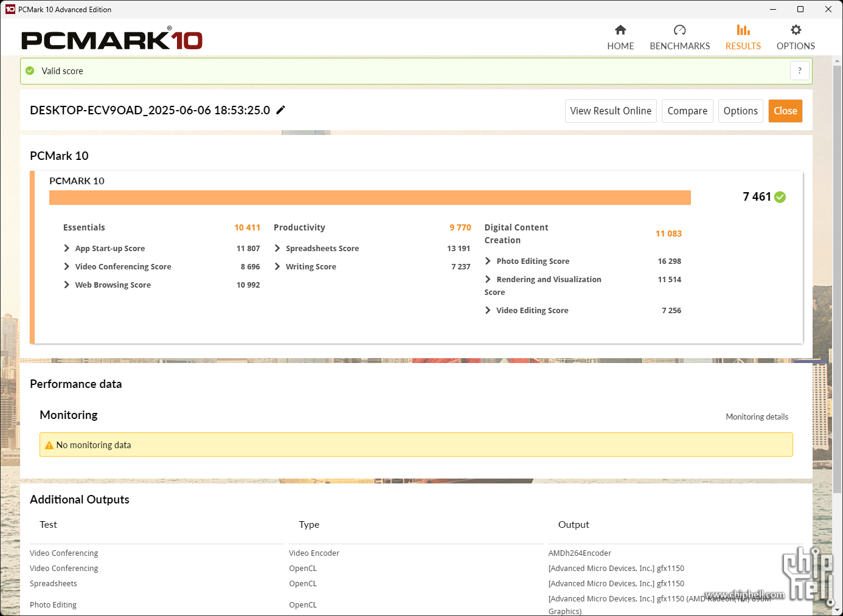Screen dimensions: 843x616
Task: Open Monitoring details link
Action: 757,417
